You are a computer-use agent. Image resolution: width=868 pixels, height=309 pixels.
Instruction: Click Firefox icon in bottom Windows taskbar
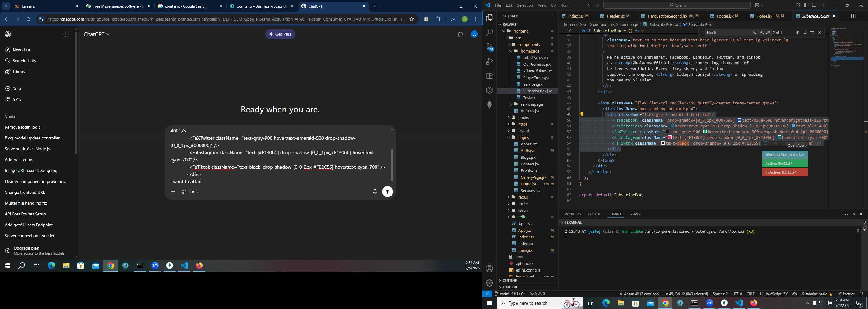tap(754, 303)
